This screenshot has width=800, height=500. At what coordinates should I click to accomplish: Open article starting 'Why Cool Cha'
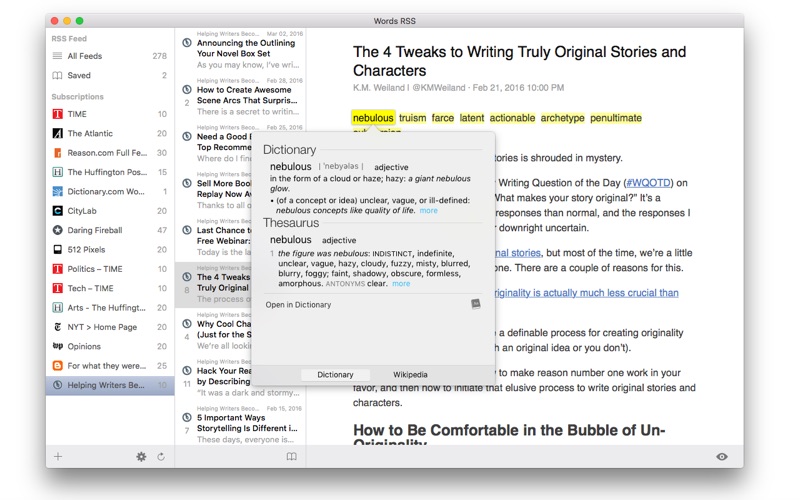click(214, 331)
